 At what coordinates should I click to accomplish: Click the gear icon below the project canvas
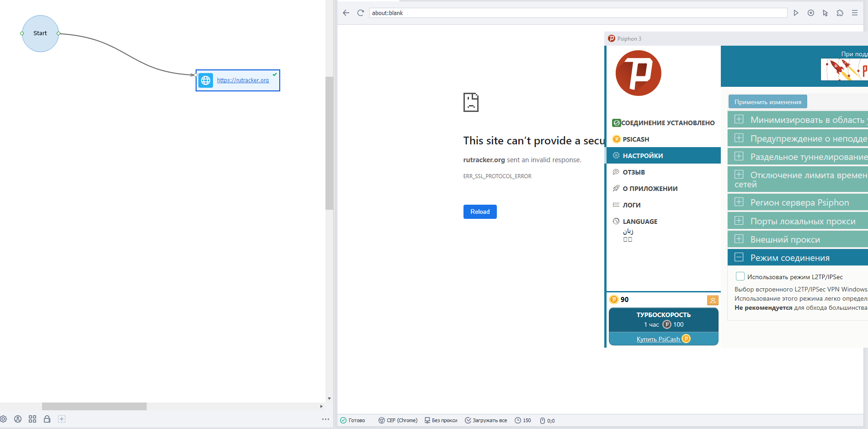[3, 419]
